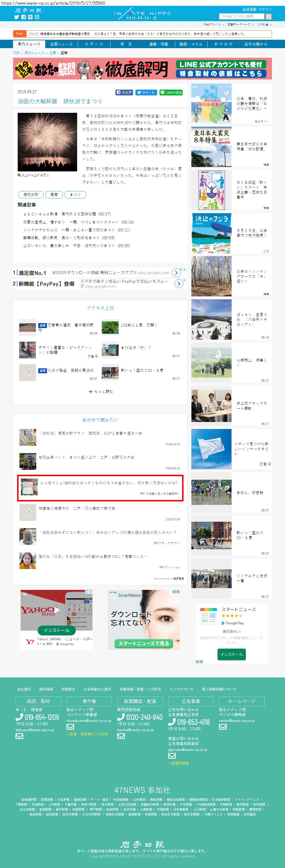Select the 防災 tab
This screenshot has width=285, height=868.
(126, 44)
